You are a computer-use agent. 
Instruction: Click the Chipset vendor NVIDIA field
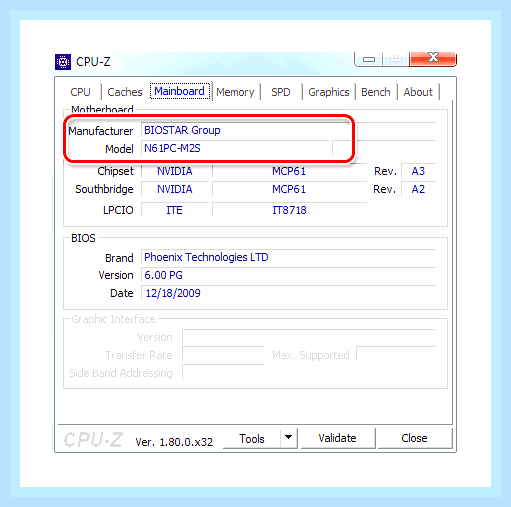[175, 171]
